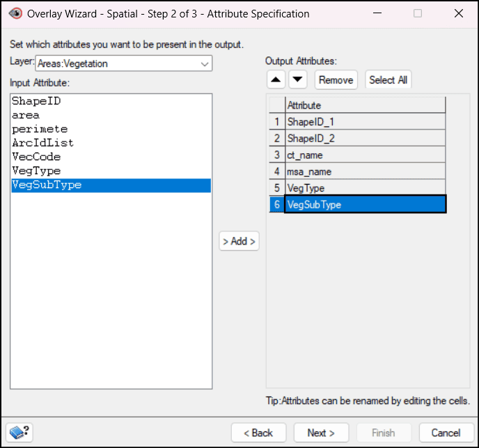This screenshot has width=479, height=448.
Task: Select the ct_name output attribute cell
Action: tap(366, 155)
